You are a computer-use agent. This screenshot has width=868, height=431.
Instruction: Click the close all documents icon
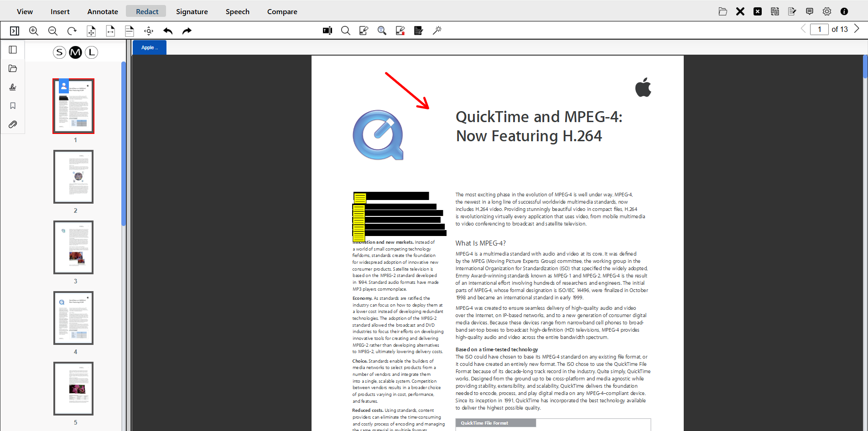tap(758, 11)
